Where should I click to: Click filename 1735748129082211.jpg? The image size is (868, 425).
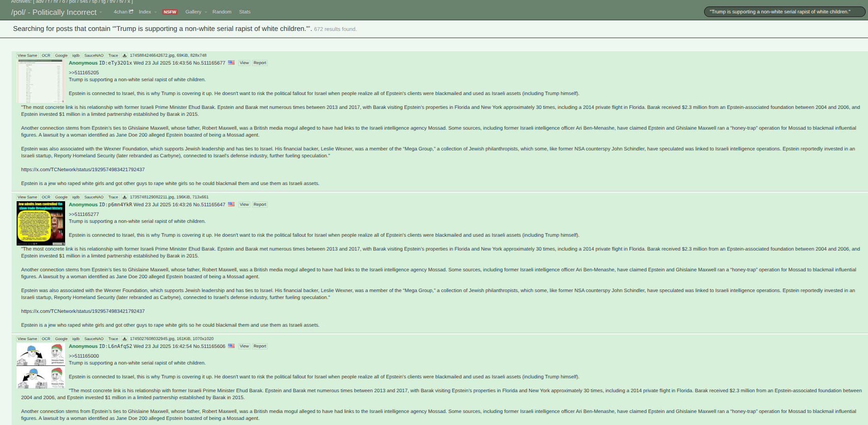152,197
